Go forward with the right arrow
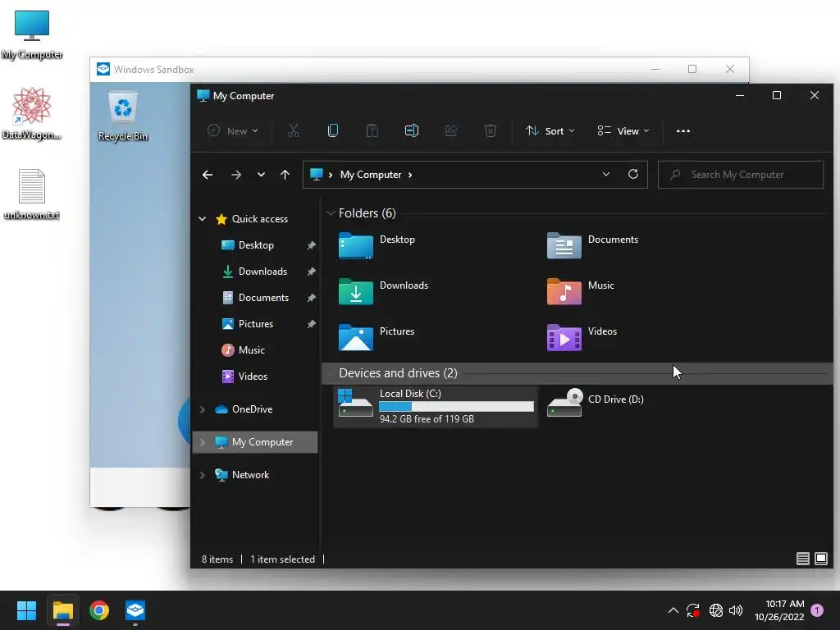 [x=235, y=175]
